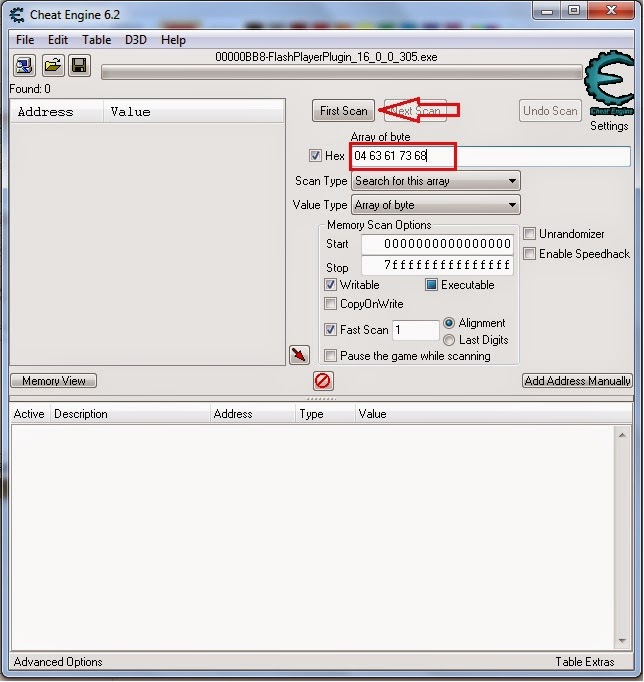Viewport: 644px width, 682px height.
Task: Open Settings via Cheat Engine logo
Action: click(609, 83)
